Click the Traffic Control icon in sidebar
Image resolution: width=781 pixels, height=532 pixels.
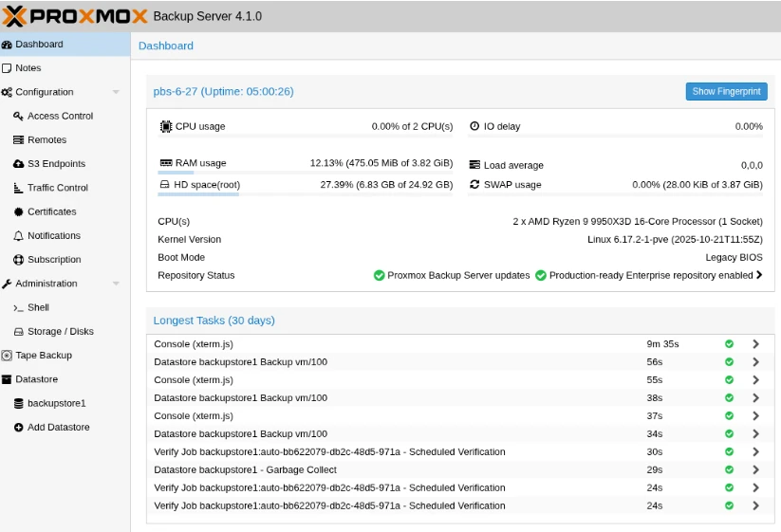pos(19,188)
